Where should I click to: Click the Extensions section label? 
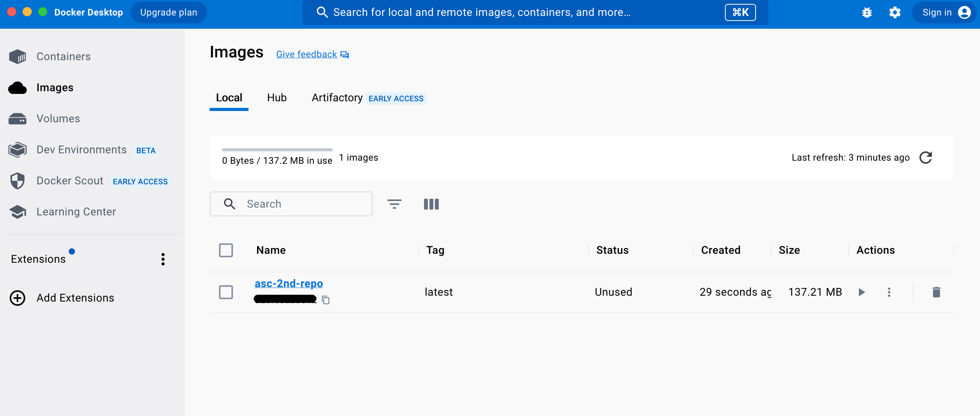[x=38, y=259]
